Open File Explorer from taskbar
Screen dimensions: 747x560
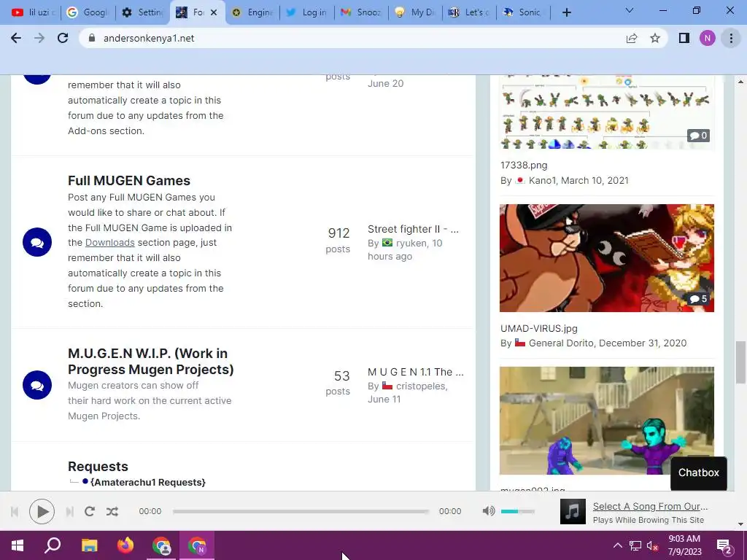[x=89, y=545]
